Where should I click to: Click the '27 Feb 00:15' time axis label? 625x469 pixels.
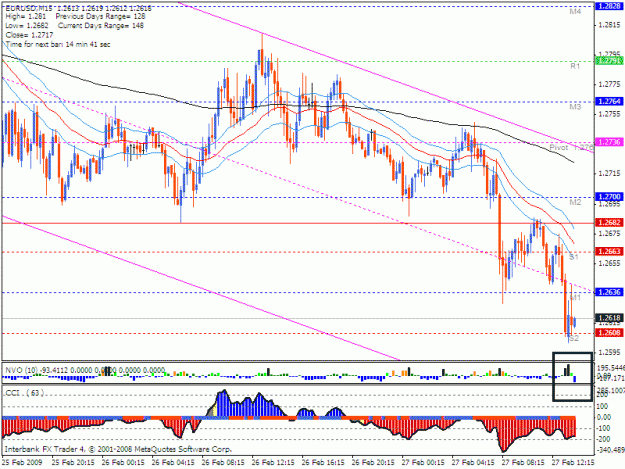point(423,463)
